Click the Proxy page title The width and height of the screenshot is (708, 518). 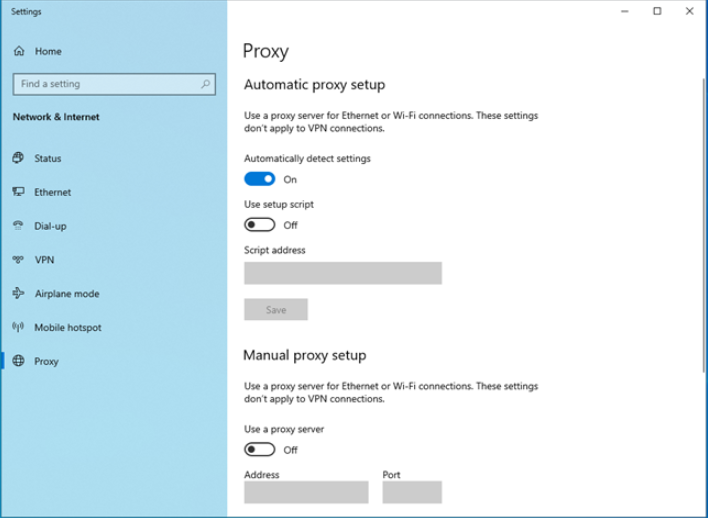click(266, 51)
